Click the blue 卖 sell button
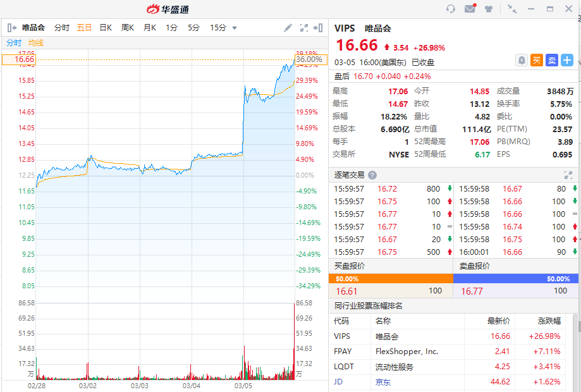 pos(552,60)
